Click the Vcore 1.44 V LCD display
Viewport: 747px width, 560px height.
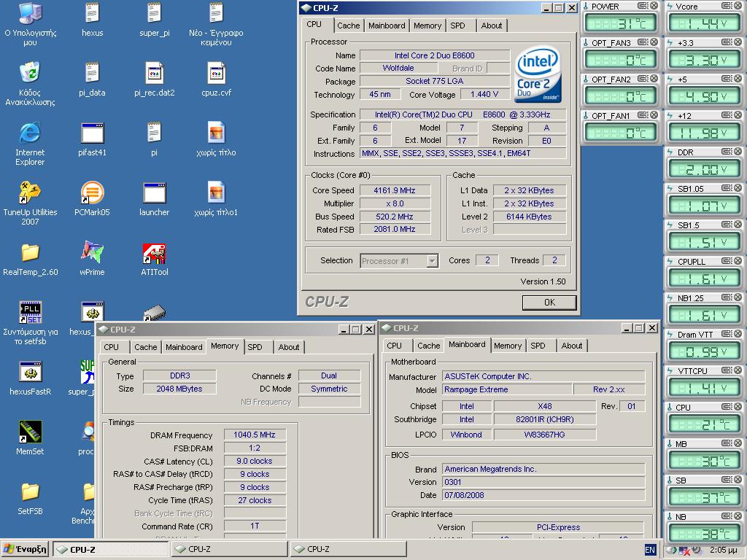(x=704, y=23)
